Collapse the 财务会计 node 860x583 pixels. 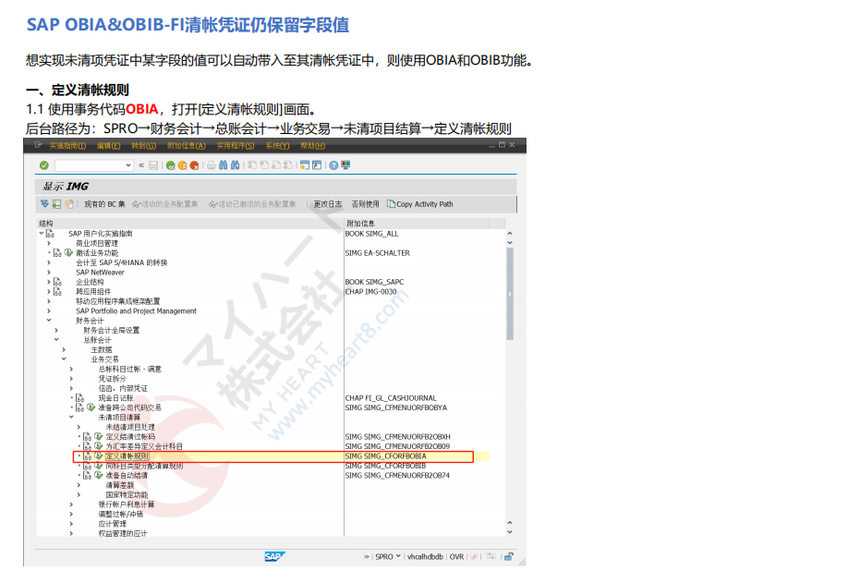pos(49,320)
